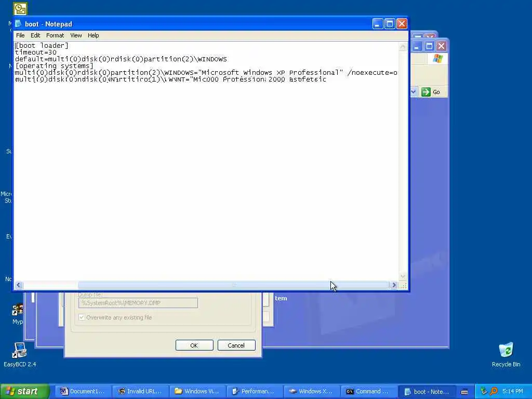The height and width of the screenshot is (399, 532).
Task: Open the Help menu in Notepad
Action: pos(94,35)
